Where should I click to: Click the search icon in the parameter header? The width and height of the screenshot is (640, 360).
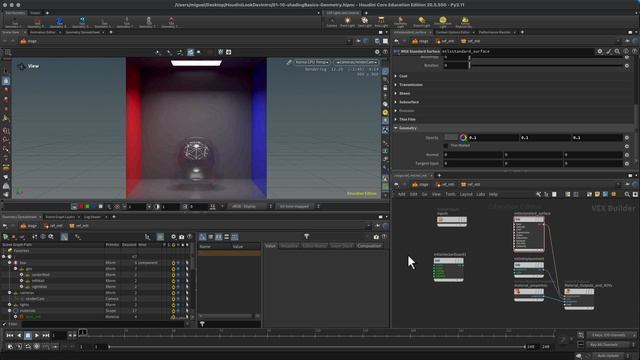pyautogui.click(x=617, y=51)
